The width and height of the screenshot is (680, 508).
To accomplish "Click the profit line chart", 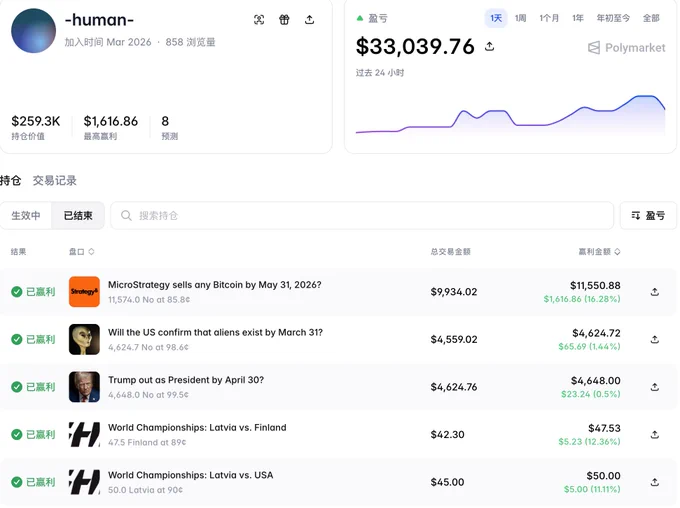I will pos(510,115).
